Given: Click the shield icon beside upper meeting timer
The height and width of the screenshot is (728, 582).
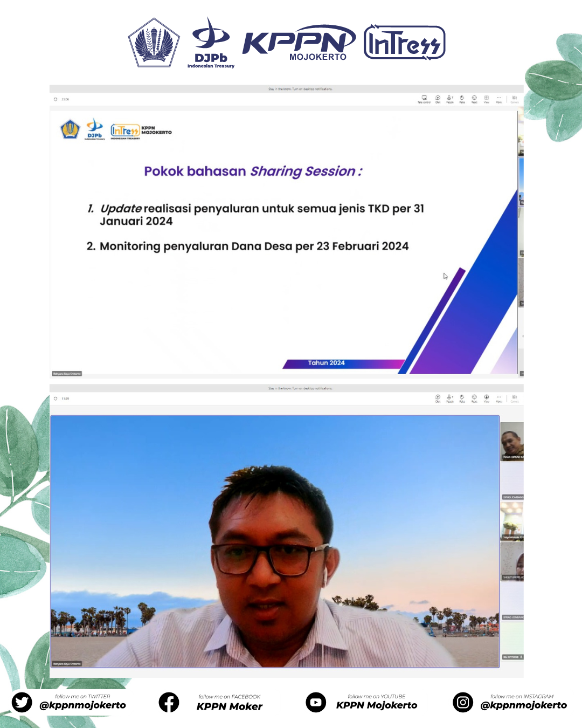Looking at the screenshot, I should click(x=56, y=99).
